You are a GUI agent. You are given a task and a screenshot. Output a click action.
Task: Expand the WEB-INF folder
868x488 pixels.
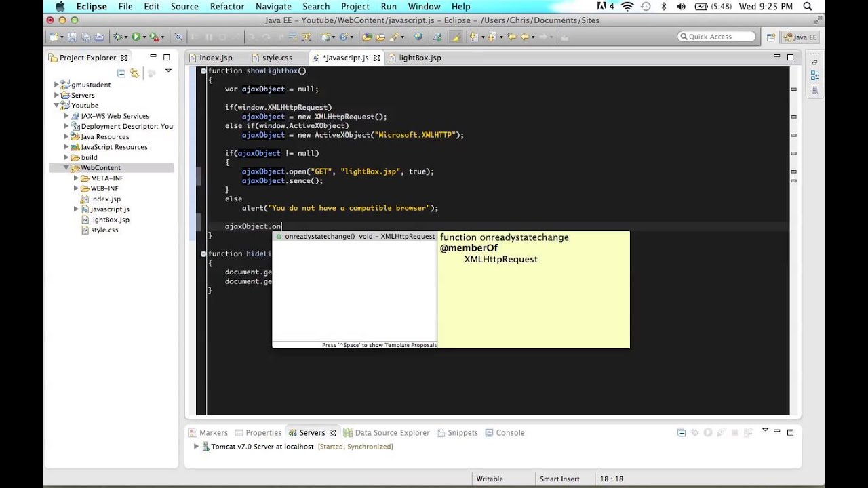click(x=76, y=188)
